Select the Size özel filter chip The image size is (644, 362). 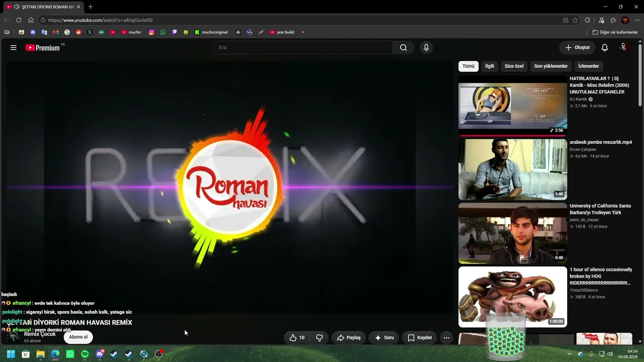[514, 66]
